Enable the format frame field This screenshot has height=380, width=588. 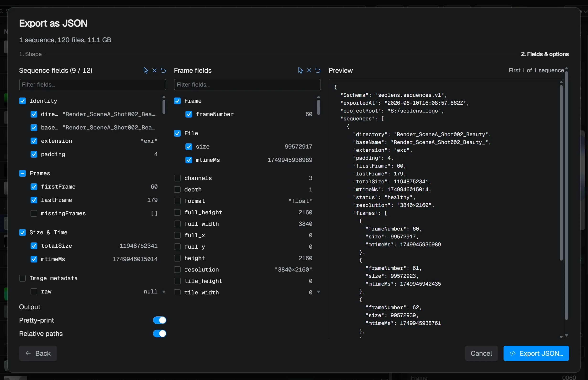(x=177, y=201)
